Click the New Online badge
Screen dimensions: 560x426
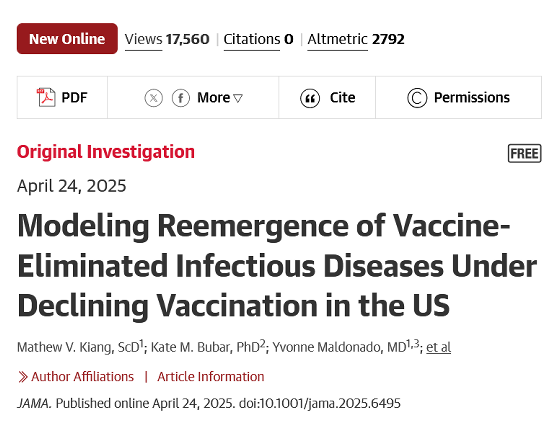(67, 39)
